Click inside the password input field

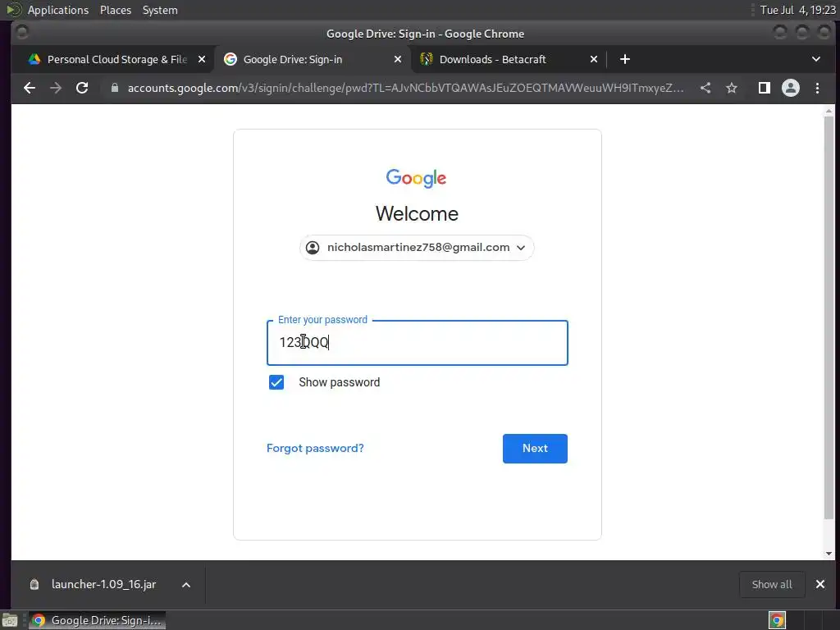[418, 343]
